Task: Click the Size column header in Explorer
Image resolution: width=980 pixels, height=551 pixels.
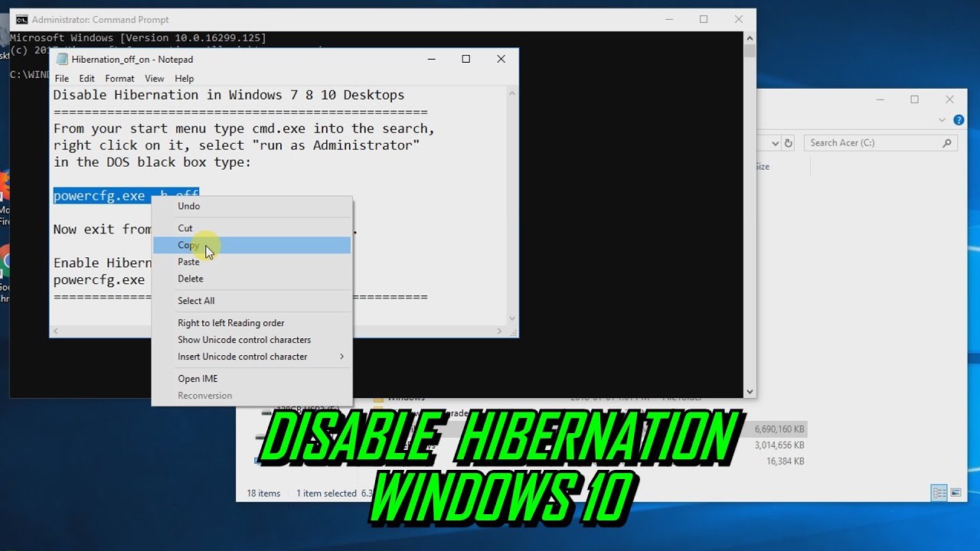Action: pos(762,166)
